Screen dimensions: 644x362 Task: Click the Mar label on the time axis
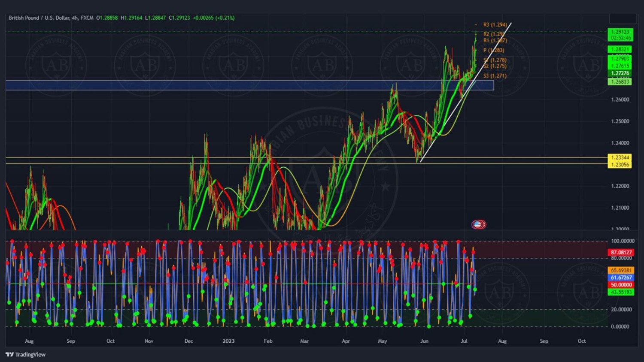tap(304, 341)
